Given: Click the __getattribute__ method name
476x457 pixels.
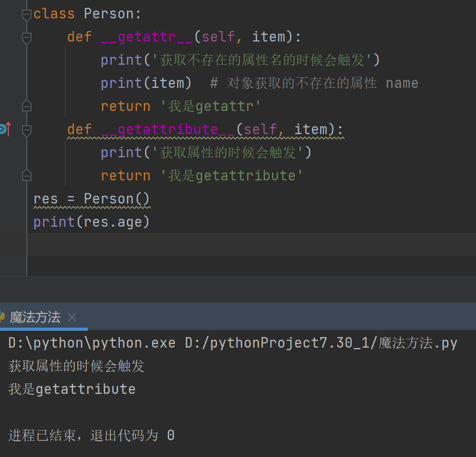Looking at the screenshot, I should point(168,129).
